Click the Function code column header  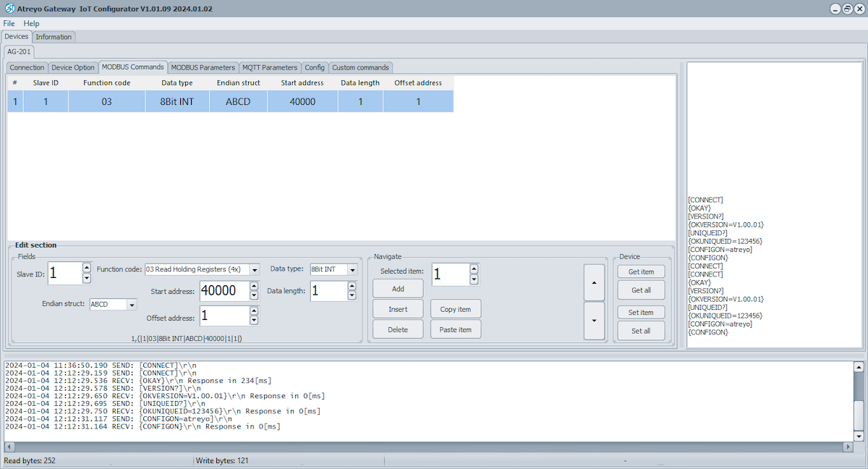click(106, 83)
